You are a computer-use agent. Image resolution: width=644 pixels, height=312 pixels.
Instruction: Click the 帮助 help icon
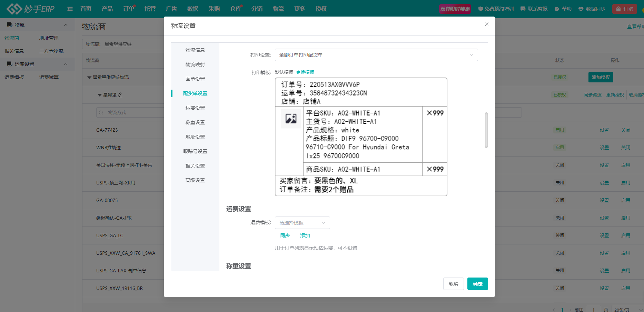point(557,9)
